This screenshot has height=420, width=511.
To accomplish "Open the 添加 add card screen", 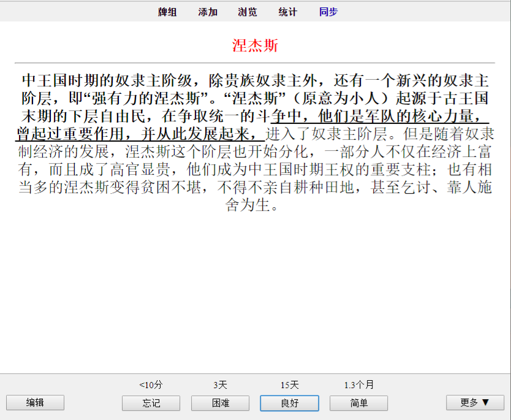I will (208, 12).
